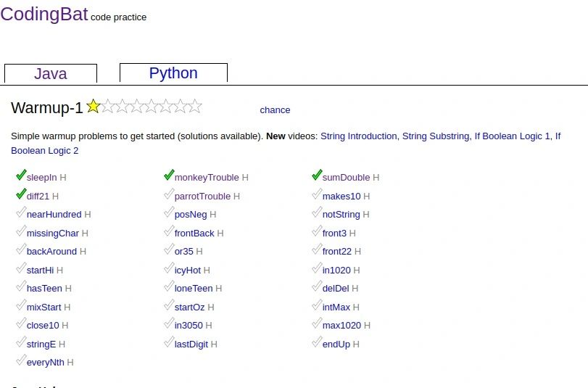
Task: Open the sleepIn problem
Action: [x=41, y=178]
